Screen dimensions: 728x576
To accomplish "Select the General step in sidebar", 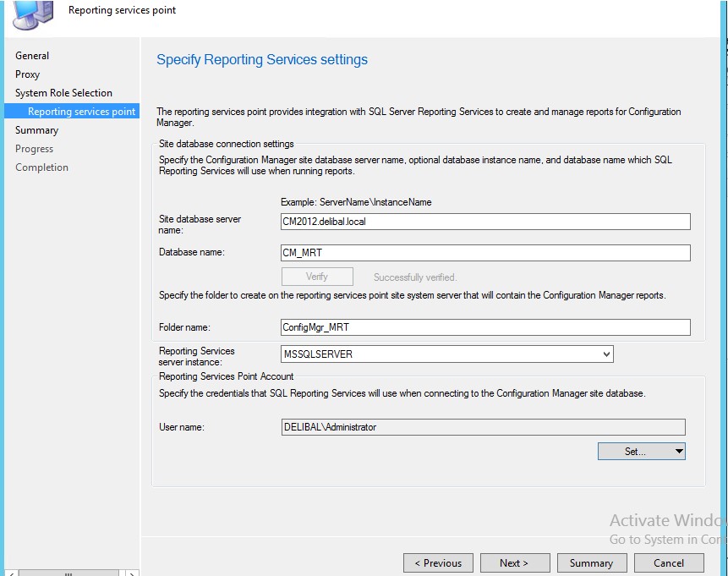I will click(x=32, y=56).
